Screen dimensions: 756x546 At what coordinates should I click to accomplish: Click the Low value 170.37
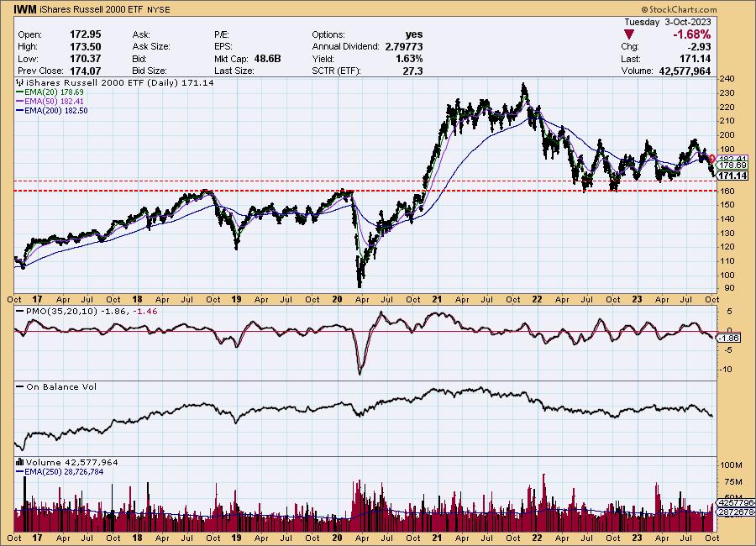click(x=86, y=59)
